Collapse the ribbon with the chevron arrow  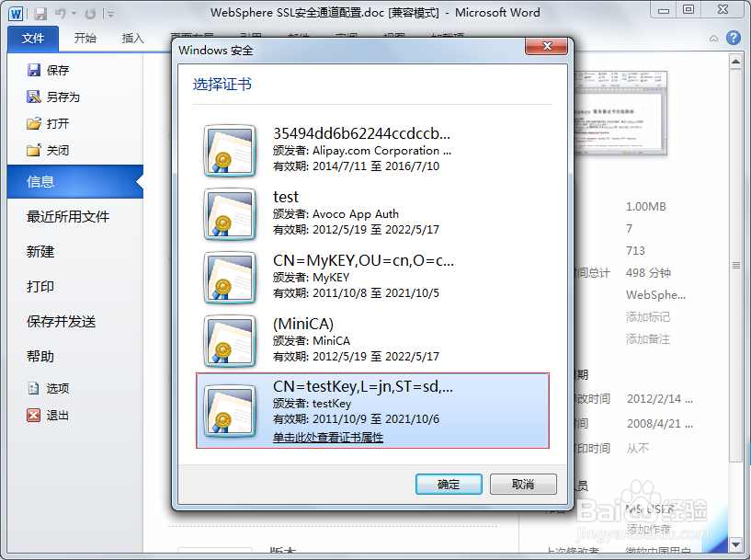(x=713, y=38)
